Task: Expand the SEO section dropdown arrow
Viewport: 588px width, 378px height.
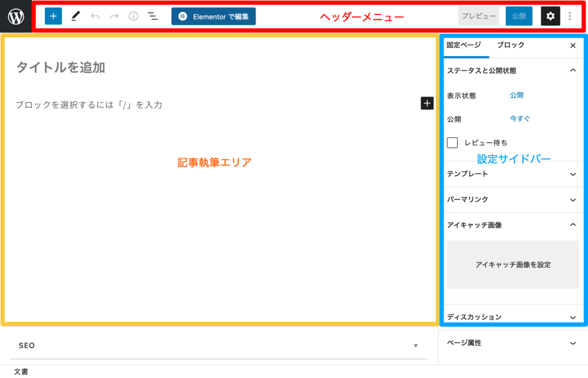Action: click(415, 346)
